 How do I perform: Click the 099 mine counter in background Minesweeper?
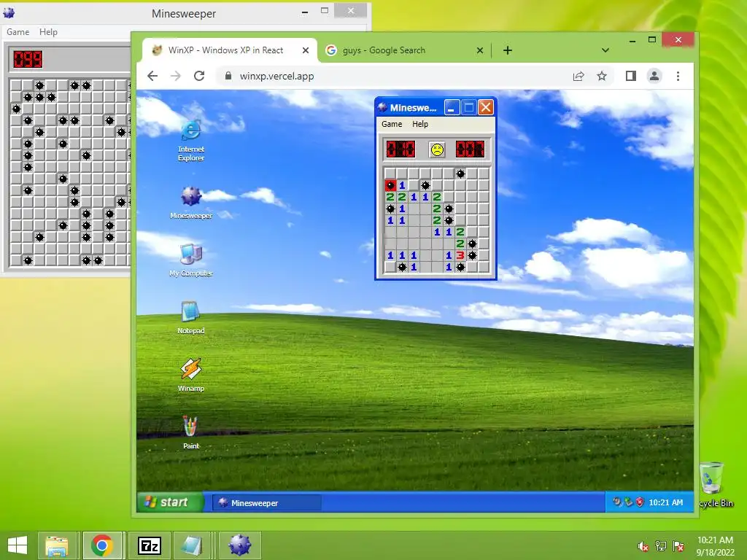point(28,59)
